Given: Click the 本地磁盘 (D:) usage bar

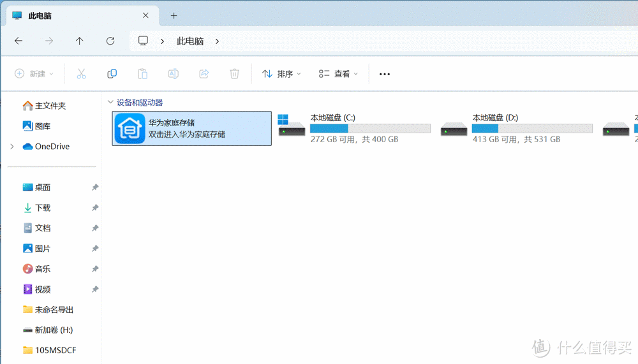Looking at the screenshot, I should click(532, 129).
